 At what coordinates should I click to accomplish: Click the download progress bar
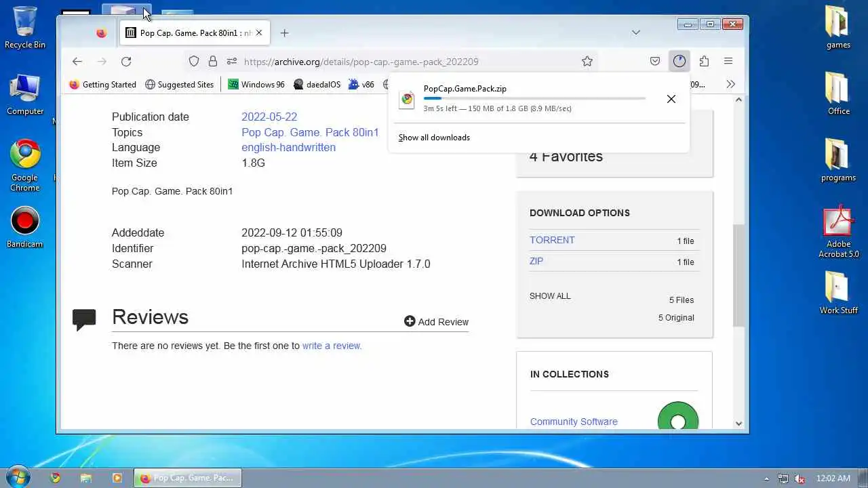point(534,99)
